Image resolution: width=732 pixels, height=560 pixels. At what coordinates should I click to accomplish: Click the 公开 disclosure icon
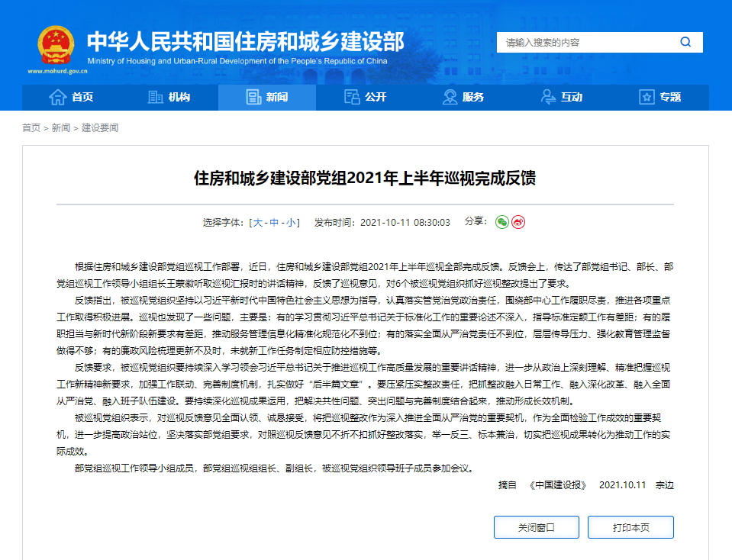[x=352, y=97]
